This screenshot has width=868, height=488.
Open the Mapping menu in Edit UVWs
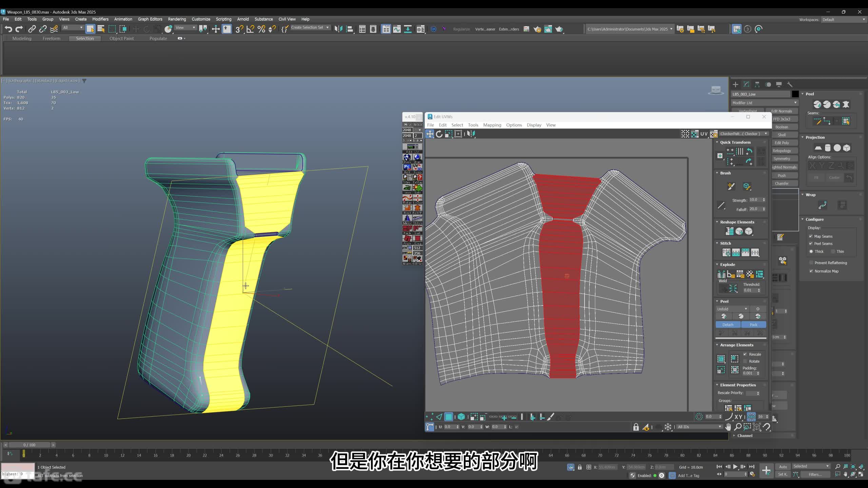click(x=492, y=125)
